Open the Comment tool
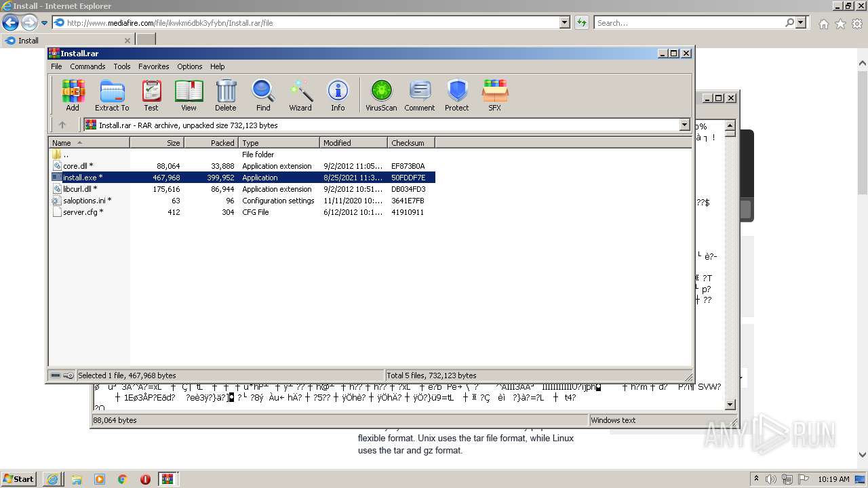The width and height of the screenshot is (868, 488). click(420, 96)
